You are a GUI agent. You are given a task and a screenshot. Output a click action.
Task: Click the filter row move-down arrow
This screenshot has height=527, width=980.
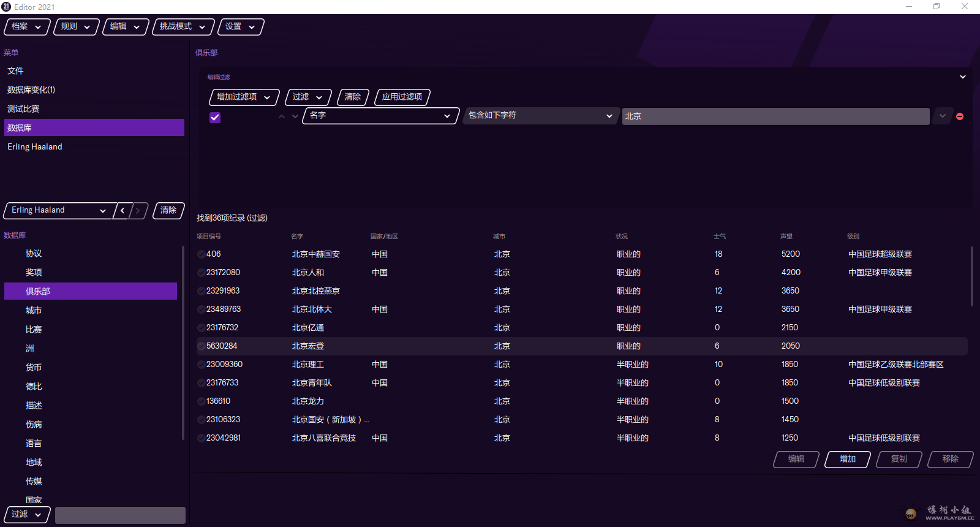click(295, 116)
